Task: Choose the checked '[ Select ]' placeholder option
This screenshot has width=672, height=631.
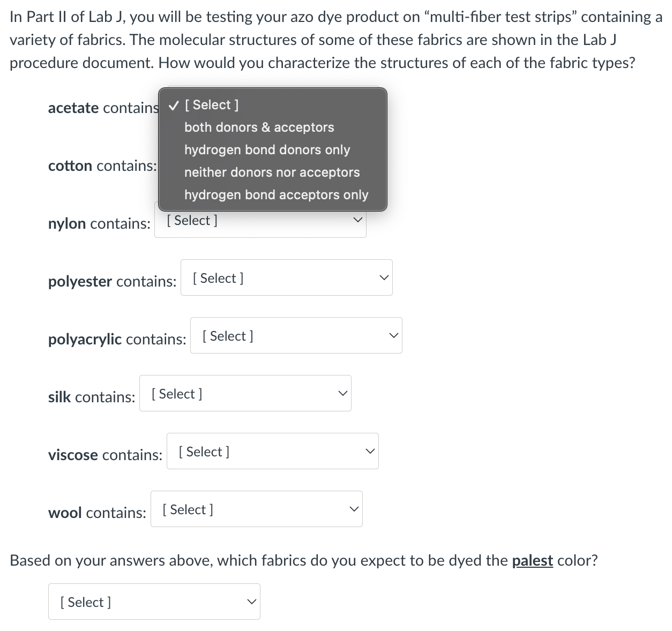Action: (x=212, y=105)
